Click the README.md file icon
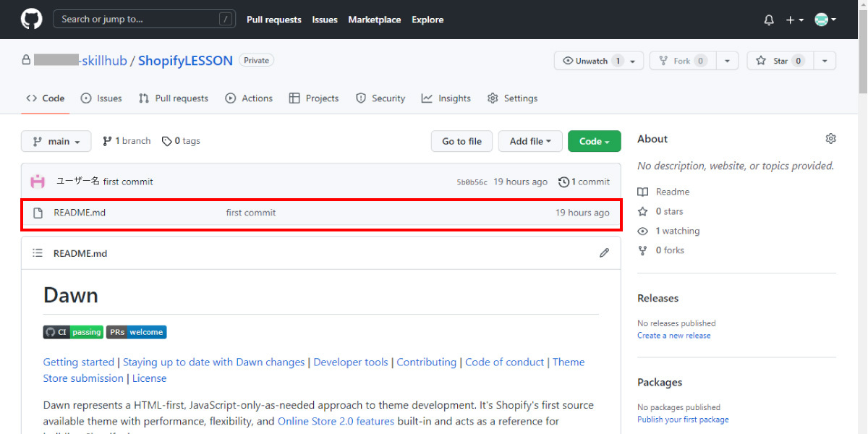Image resolution: width=868 pixels, height=434 pixels. coord(38,213)
